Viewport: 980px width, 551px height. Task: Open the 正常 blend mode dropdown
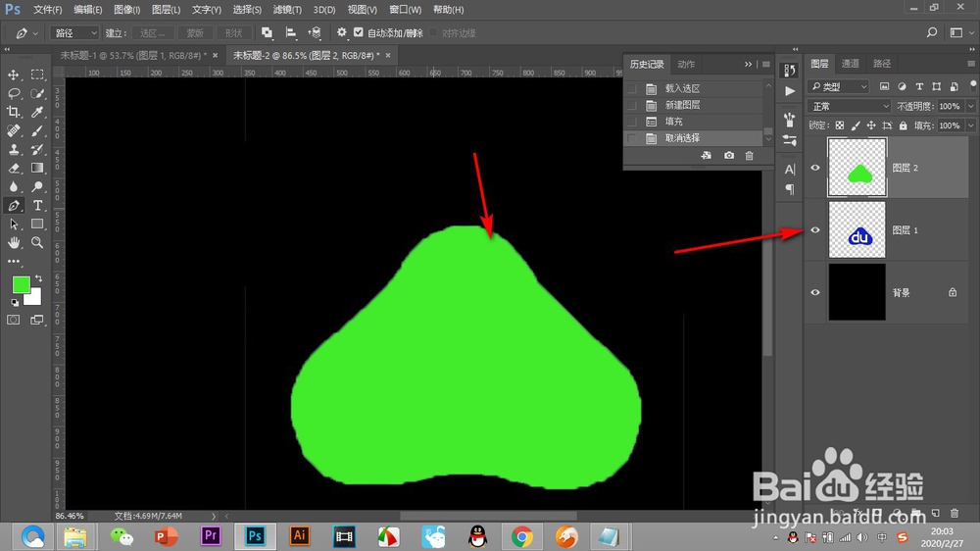click(x=849, y=106)
